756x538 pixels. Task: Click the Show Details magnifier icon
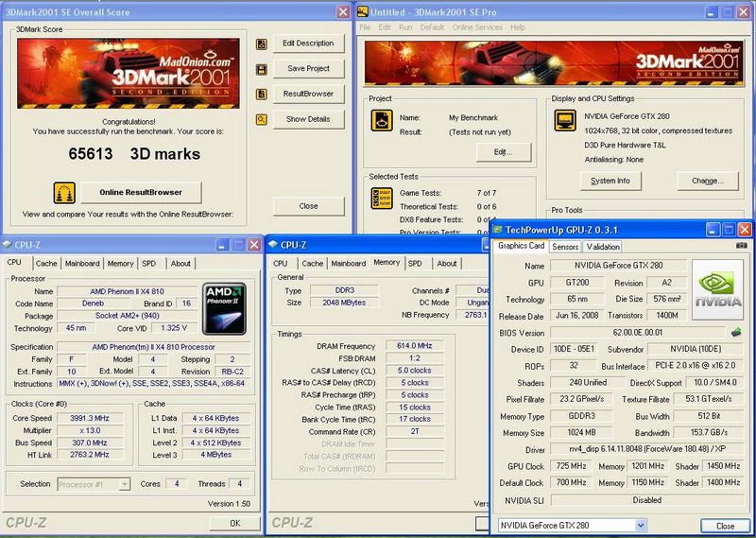[262, 119]
